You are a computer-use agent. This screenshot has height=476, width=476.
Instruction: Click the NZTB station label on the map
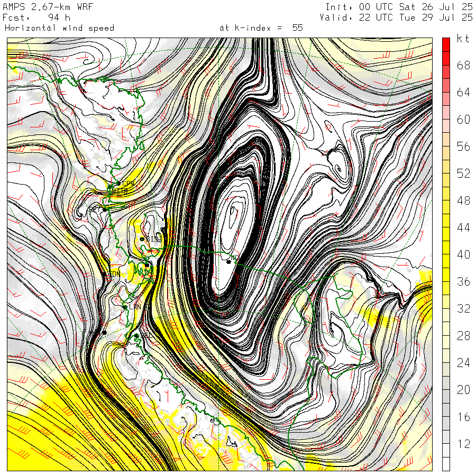tap(120, 190)
